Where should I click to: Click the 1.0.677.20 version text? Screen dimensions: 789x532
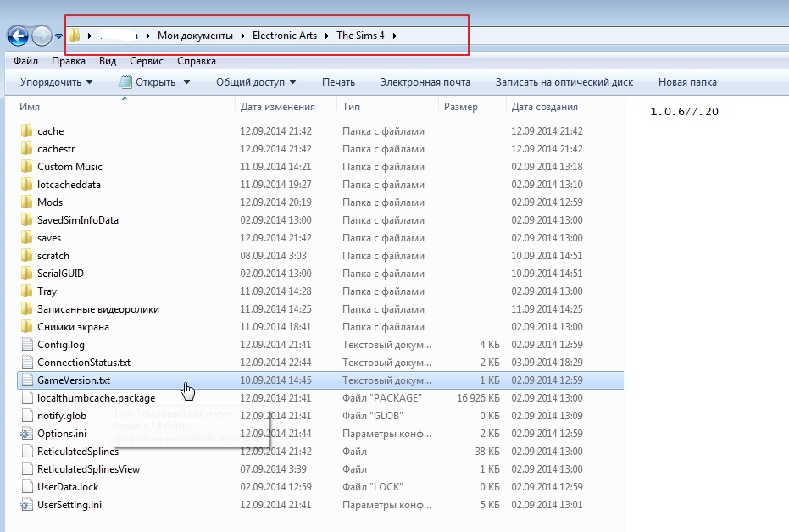point(685,112)
